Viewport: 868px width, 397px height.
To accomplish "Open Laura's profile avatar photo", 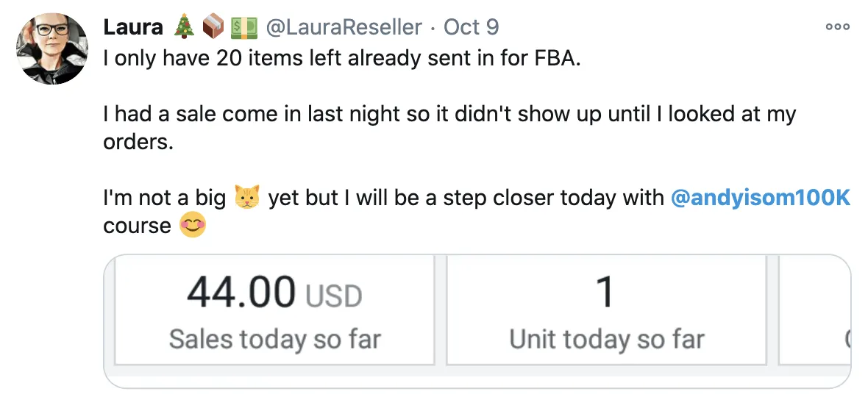I will [52, 49].
